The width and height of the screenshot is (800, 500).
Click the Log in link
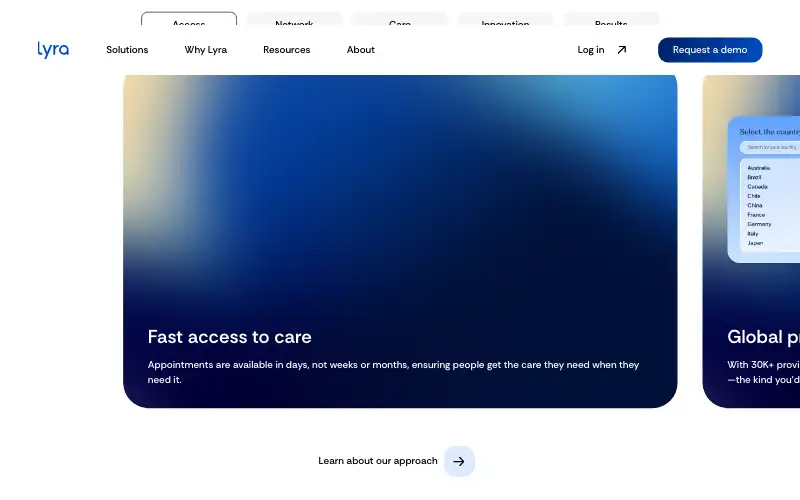point(591,50)
